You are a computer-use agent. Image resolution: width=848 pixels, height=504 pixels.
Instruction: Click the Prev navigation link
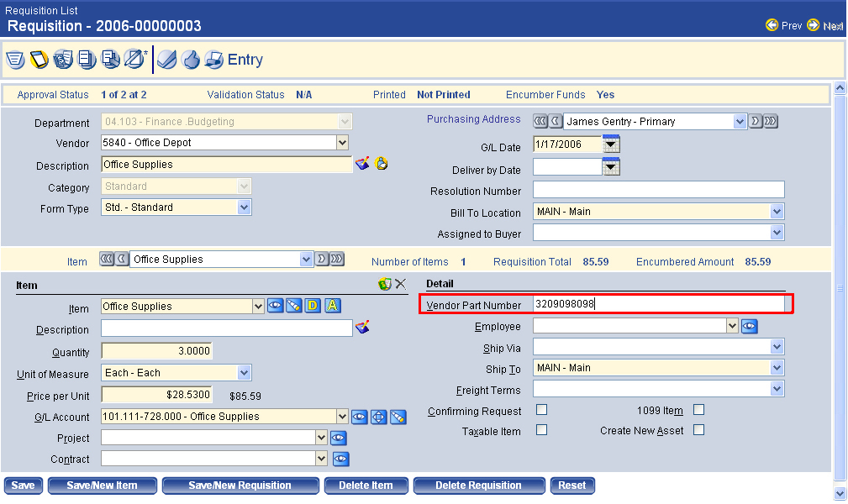coord(784,26)
